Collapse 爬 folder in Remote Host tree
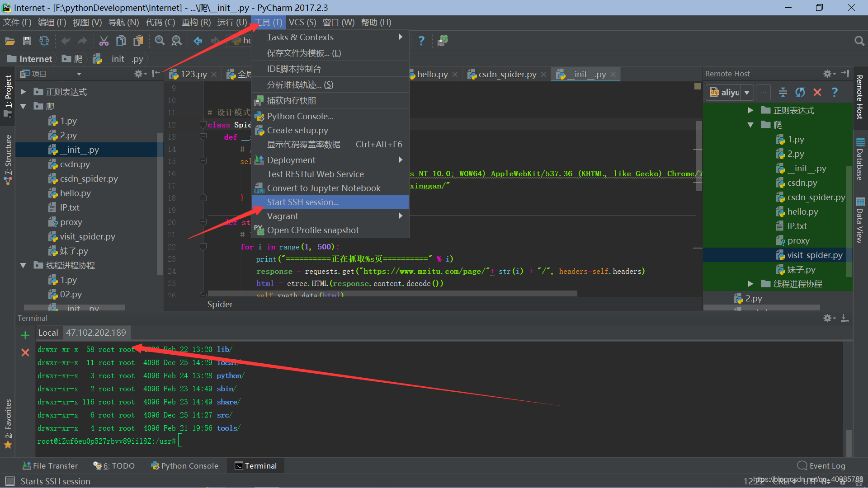This screenshot has height=488, width=868. coord(750,125)
